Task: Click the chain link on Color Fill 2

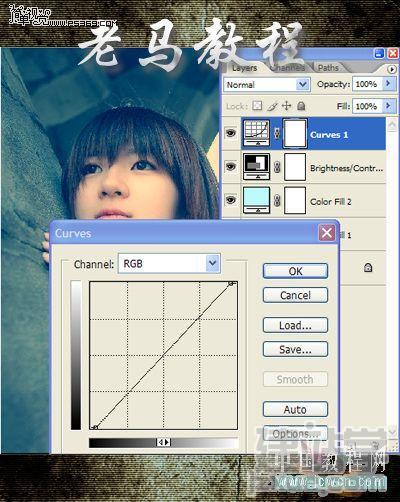Action: click(277, 201)
